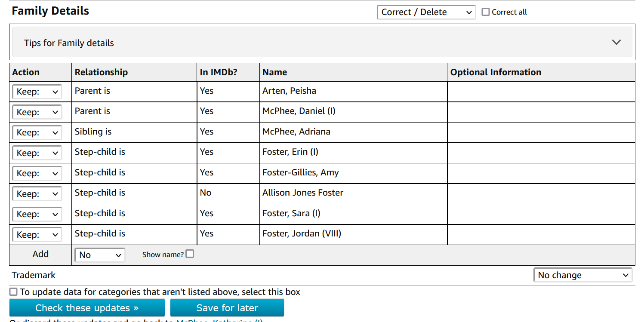Image resolution: width=644 pixels, height=322 pixels.
Task: Open the Add row 'No' dropdown
Action: point(99,255)
